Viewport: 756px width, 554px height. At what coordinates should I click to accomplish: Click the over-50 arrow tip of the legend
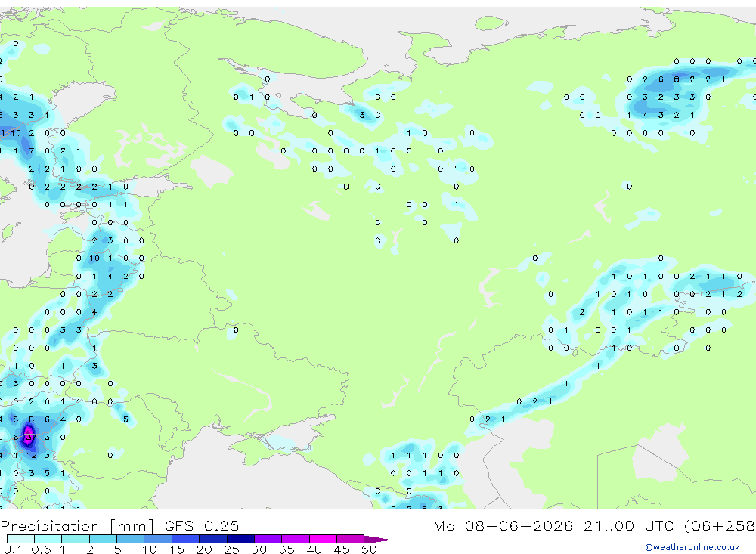click(x=378, y=540)
